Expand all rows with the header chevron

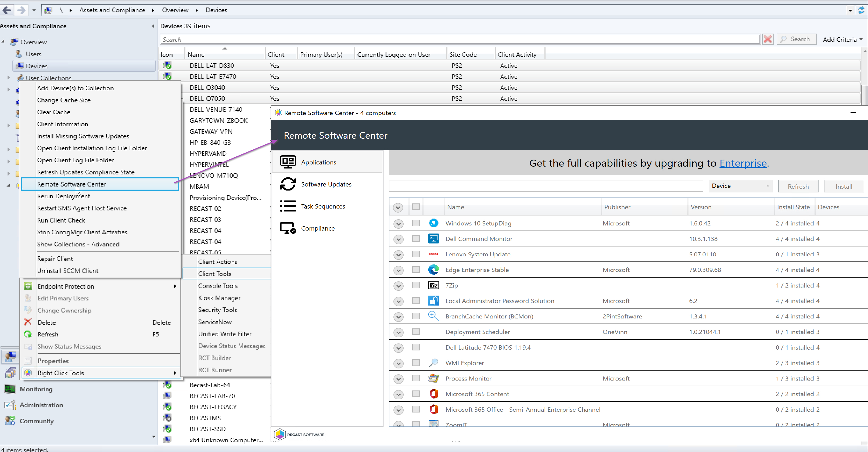click(x=398, y=207)
